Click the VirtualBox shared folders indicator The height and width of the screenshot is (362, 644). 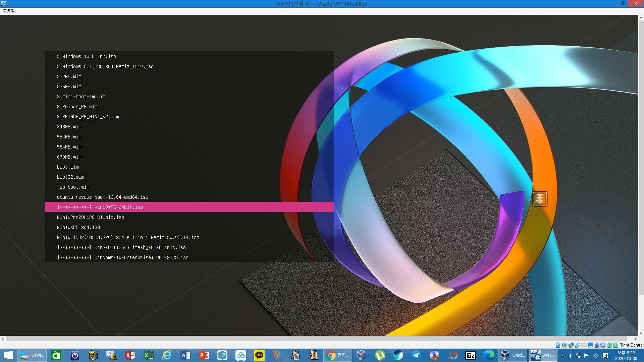click(x=584, y=345)
